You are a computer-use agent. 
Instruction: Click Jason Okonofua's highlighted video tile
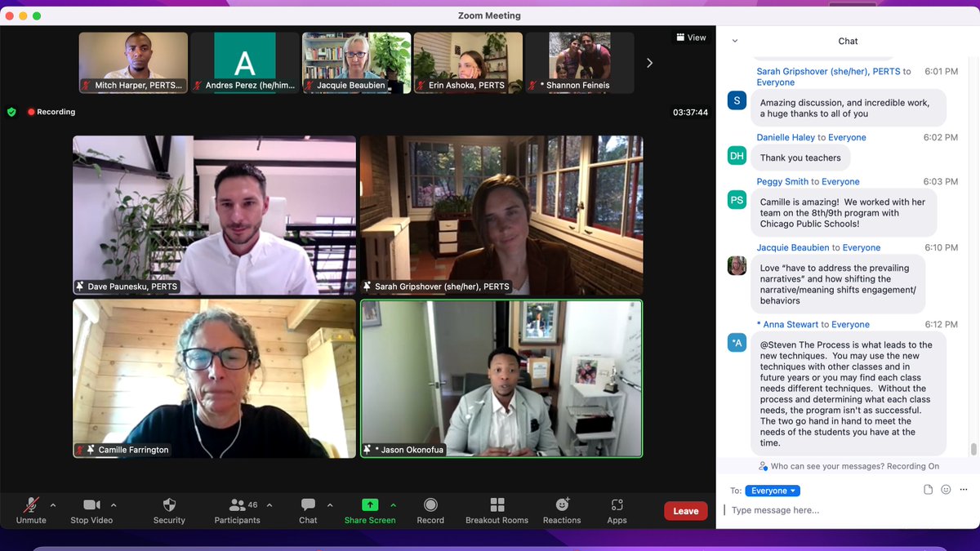tap(501, 378)
